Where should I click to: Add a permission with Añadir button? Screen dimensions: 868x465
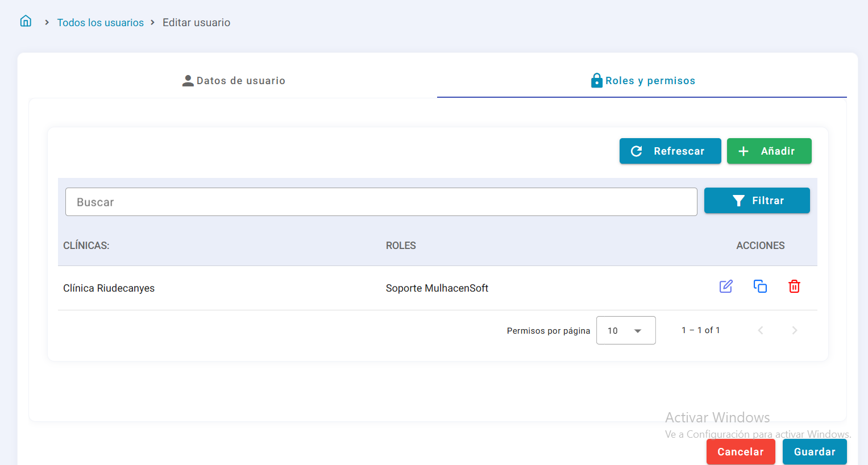point(769,151)
